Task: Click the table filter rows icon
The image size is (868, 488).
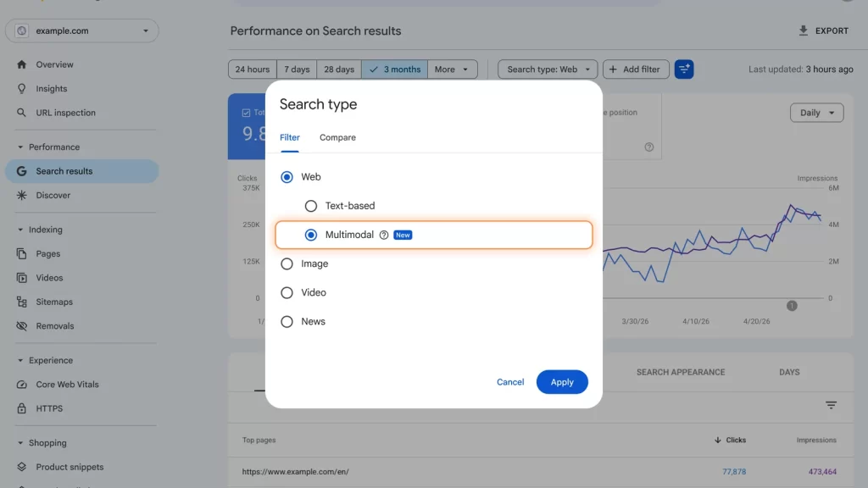Action: click(831, 406)
